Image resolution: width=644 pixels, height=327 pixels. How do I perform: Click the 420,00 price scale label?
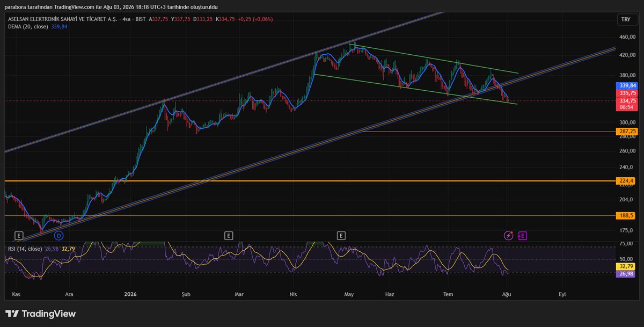coord(627,55)
